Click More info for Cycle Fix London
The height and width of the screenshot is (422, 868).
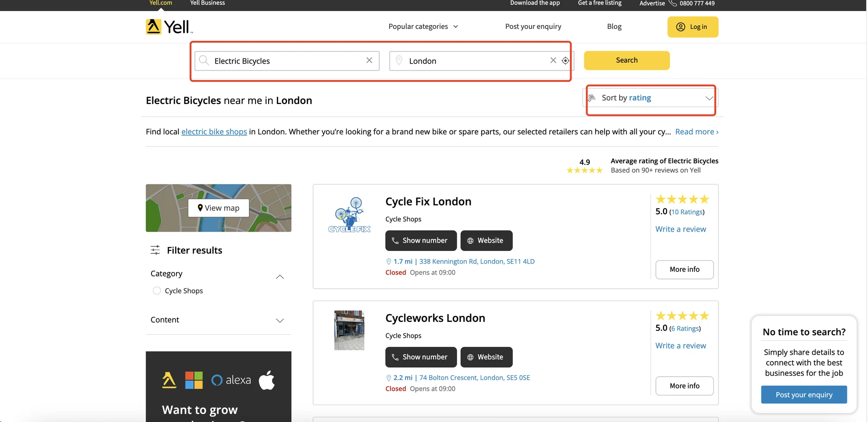pos(685,269)
